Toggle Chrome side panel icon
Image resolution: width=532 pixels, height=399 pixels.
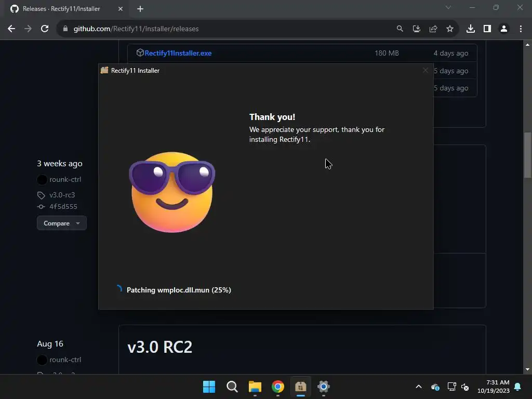tap(487, 29)
